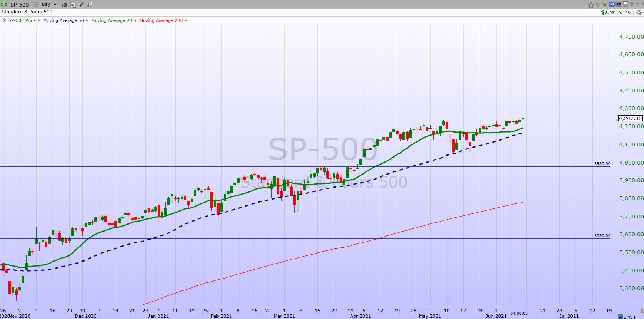Click the Jul 2021 date axis label

[569, 316]
